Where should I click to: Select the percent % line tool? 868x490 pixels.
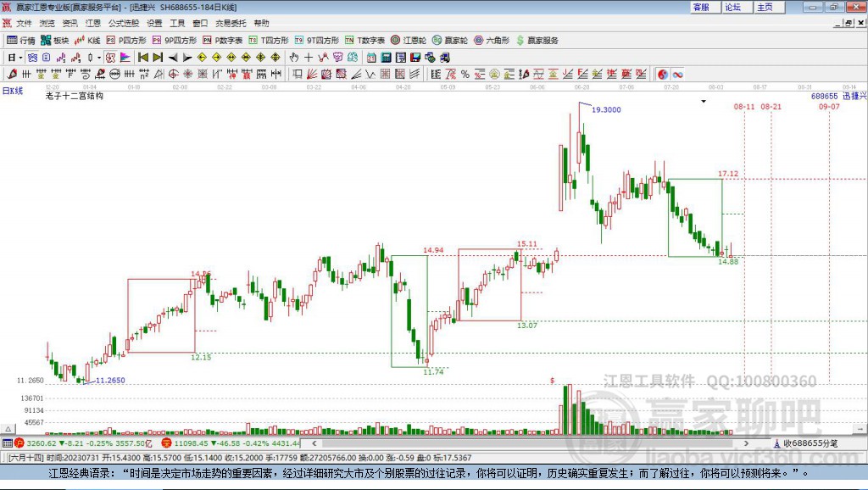(465, 75)
